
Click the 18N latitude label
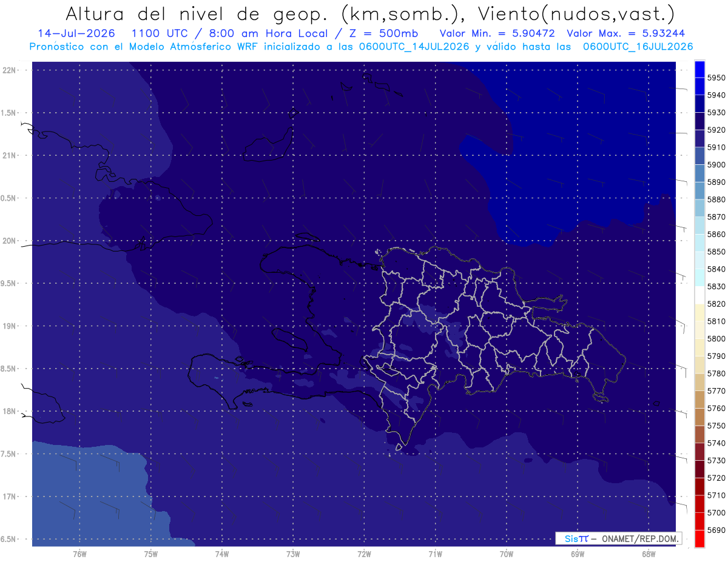click(x=9, y=411)
